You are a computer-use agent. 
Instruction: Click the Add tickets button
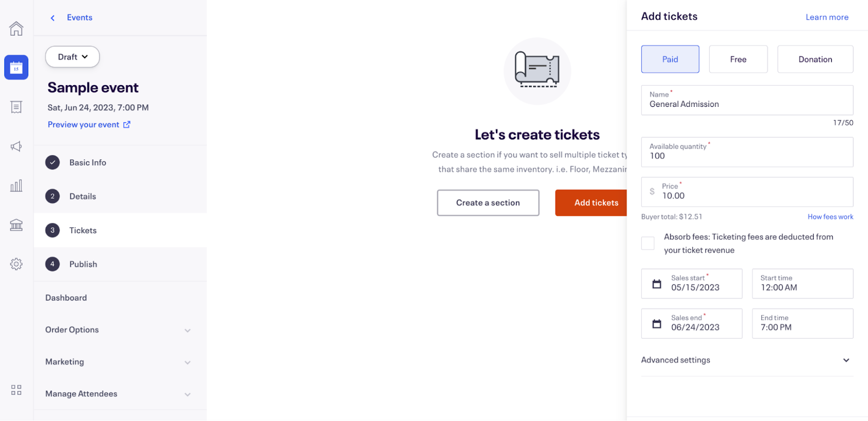tap(596, 202)
